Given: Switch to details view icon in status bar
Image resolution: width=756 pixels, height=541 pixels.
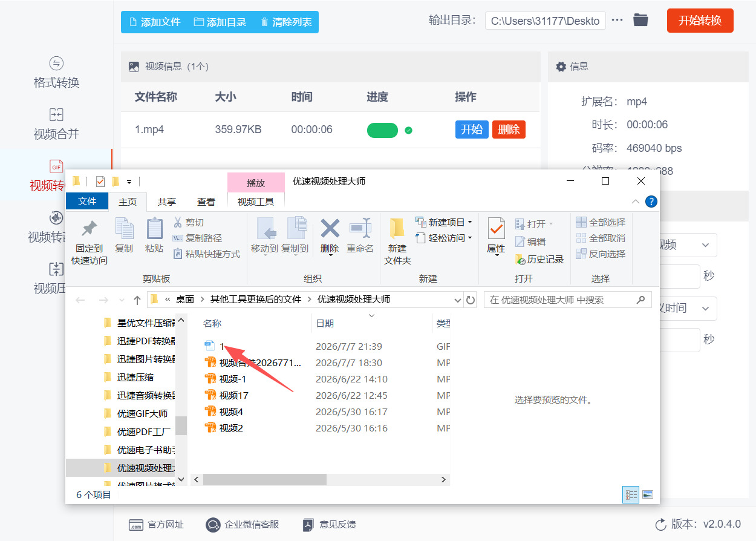Looking at the screenshot, I should pyautogui.click(x=631, y=495).
